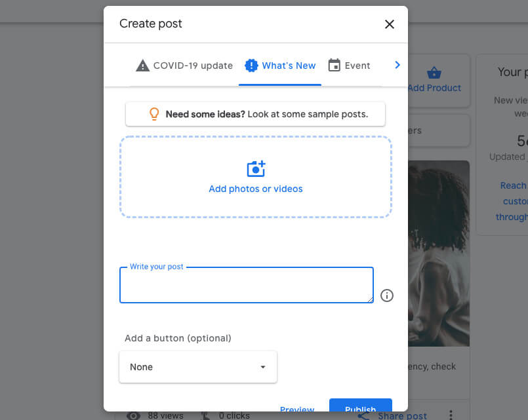Open the Event tab
This screenshot has height=420, width=528.
click(349, 66)
